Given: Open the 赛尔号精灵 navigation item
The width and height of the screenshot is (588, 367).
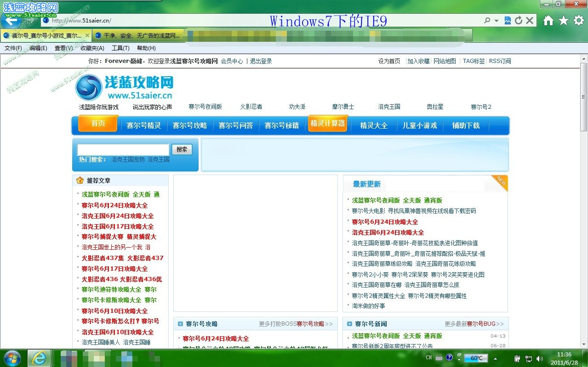Looking at the screenshot, I should [143, 125].
